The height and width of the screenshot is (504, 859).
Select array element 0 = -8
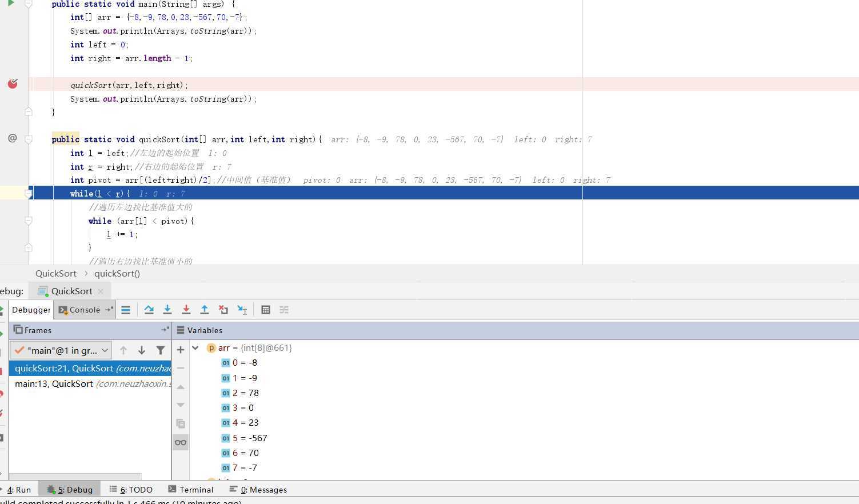239,363
